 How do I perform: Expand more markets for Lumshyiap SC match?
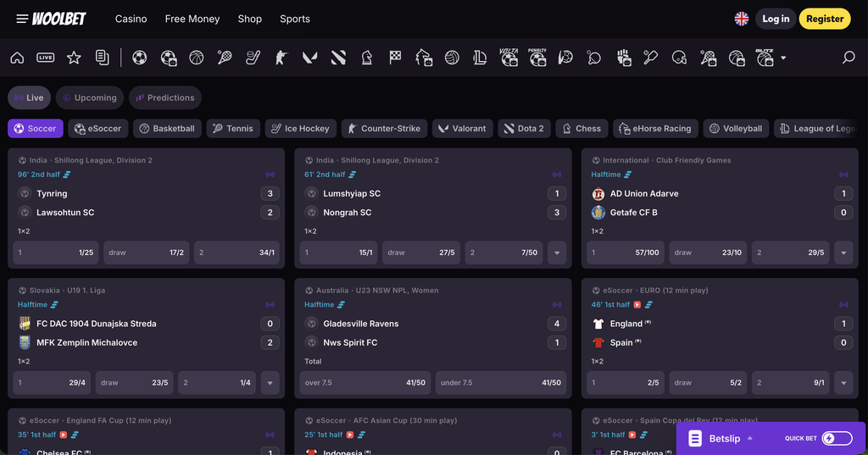pos(557,252)
